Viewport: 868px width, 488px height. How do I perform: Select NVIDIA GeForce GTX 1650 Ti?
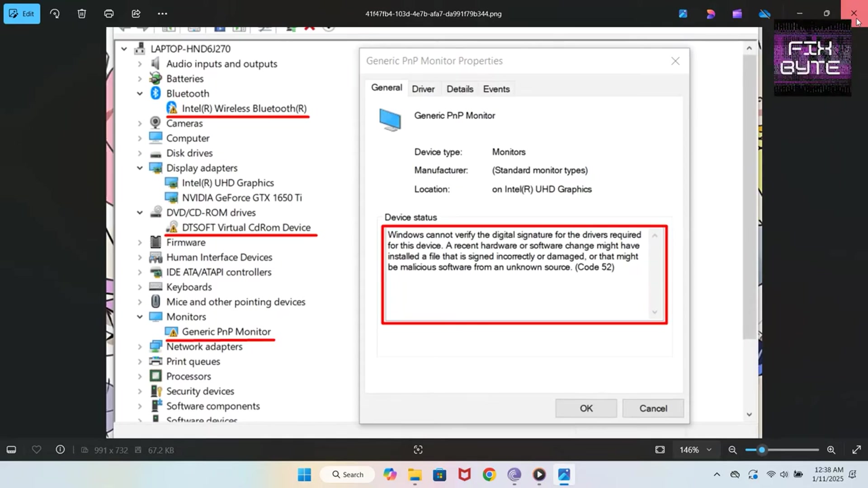pos(242,198)
